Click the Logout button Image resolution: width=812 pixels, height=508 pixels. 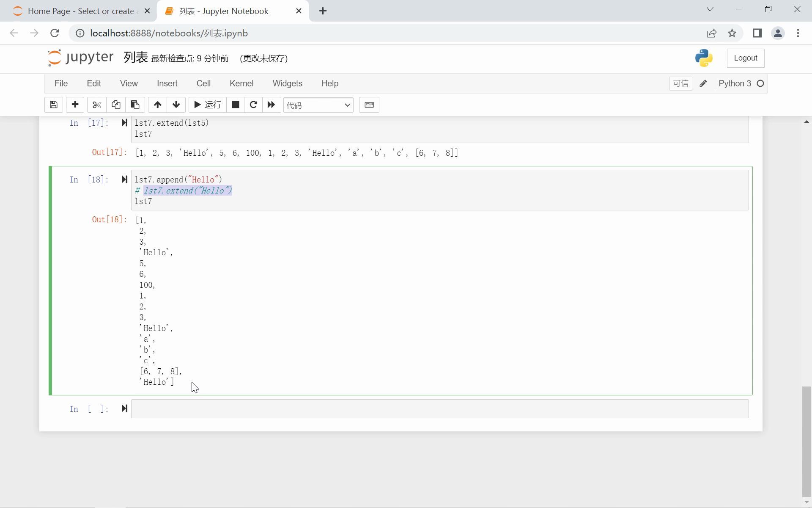pos(746,58)
